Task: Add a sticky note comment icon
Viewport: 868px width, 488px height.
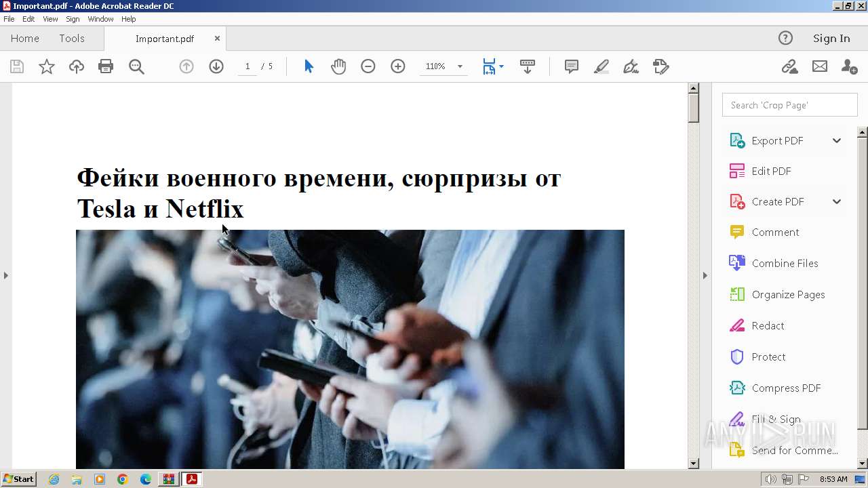Action: coord(572,66)
